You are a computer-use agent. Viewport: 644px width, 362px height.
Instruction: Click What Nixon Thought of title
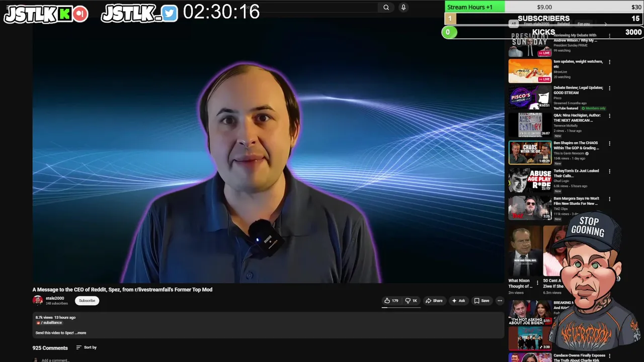[520, 284]
